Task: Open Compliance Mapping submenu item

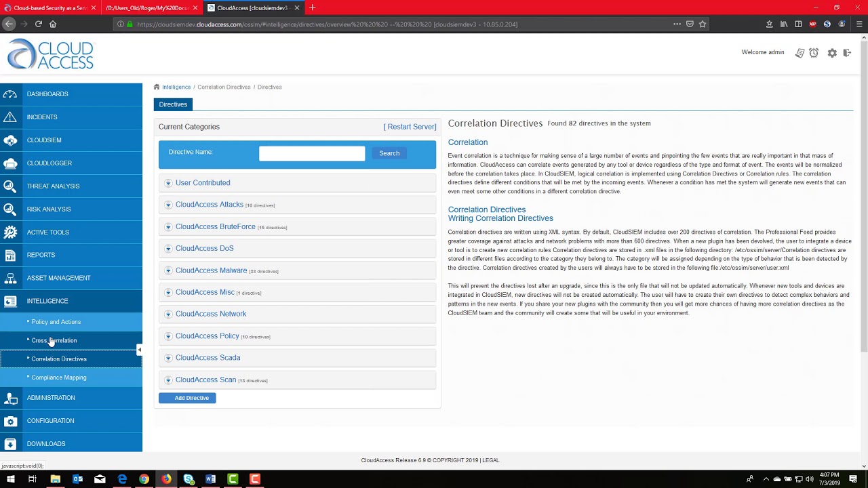Action: (x=59, y=378)
